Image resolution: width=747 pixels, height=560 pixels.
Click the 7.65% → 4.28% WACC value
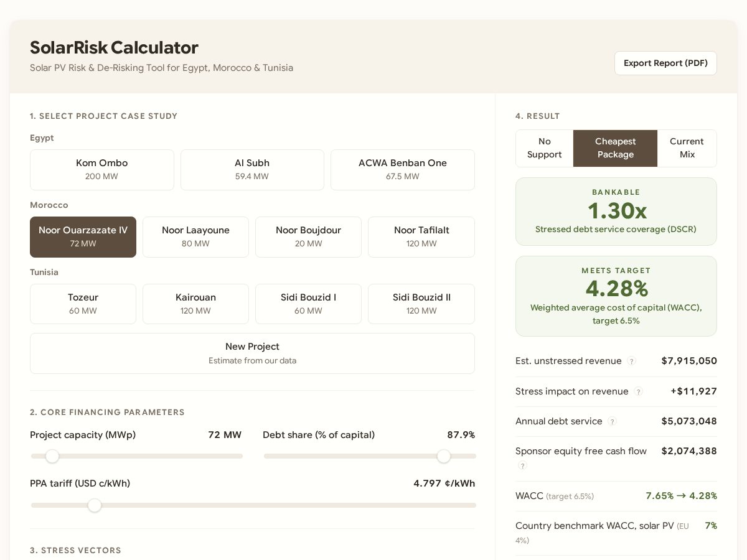(x=681, y=496)
